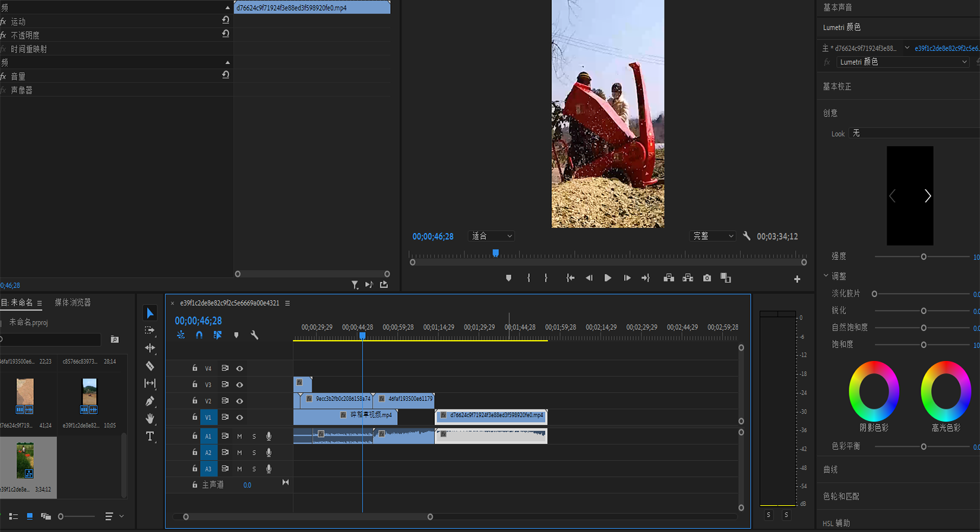This screenshot has width=980, height=532.
Task: Select the Ripple Edit tool
Action: point(150,348)
